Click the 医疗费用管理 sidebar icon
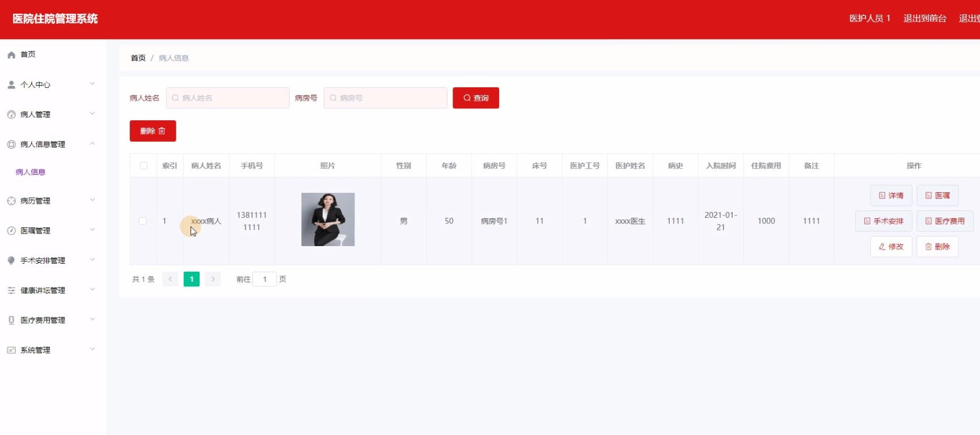 [11, 320]
